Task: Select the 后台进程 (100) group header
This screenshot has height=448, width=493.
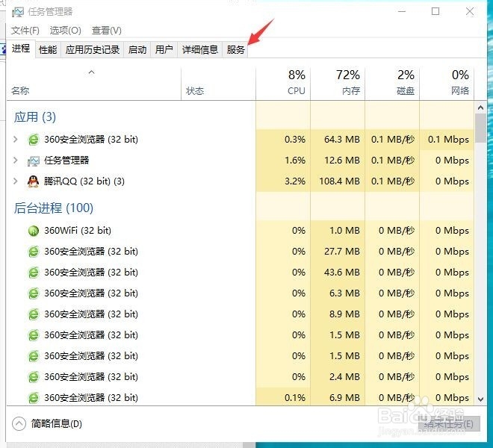Action: tap(54, 208)
